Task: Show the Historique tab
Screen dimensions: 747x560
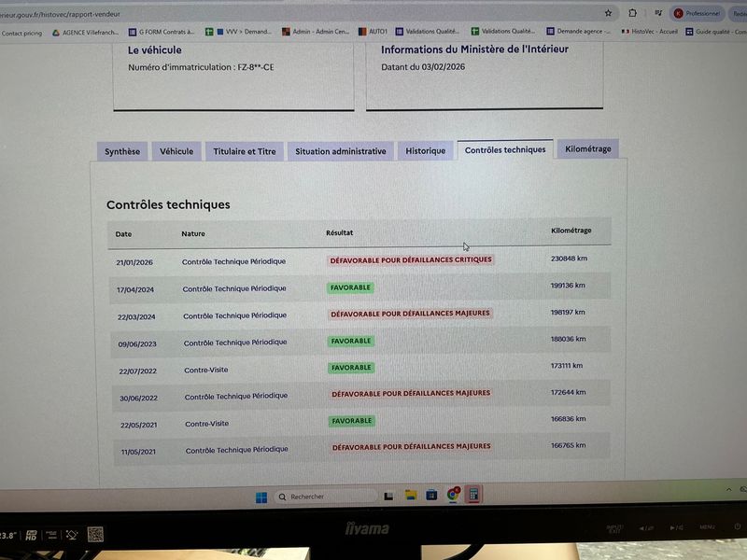Action: point(425,151)
